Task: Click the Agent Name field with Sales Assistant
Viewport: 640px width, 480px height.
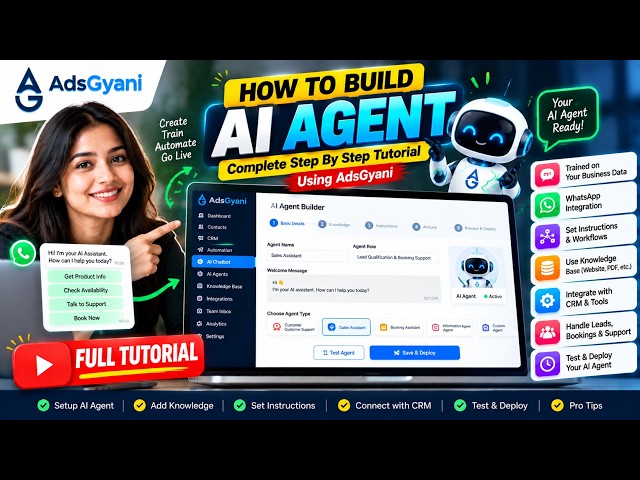Action: tap(307, 256)
